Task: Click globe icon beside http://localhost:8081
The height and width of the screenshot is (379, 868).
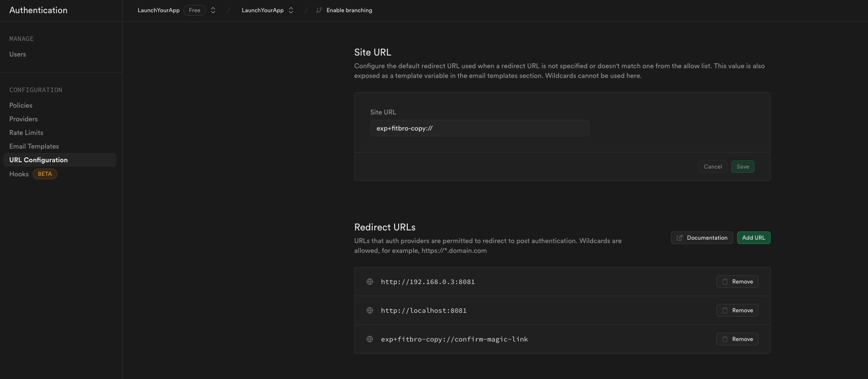Action: [x=370, y=310]
